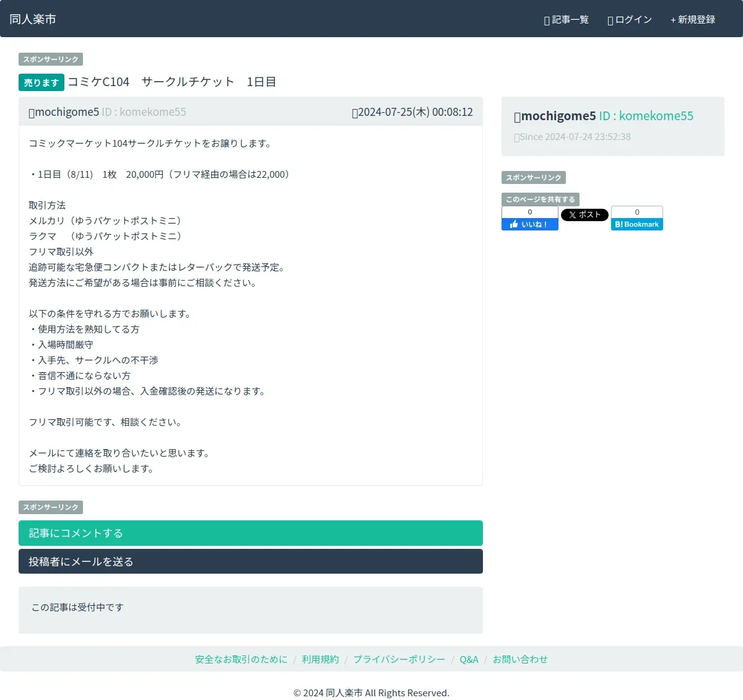
Task: Click the Since 2024-07-24 23:52:38 text
Action: [x=572, y=137]
